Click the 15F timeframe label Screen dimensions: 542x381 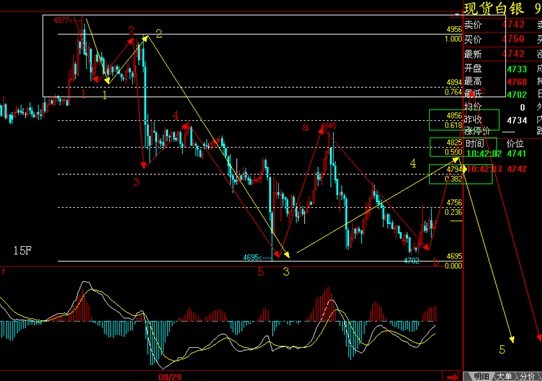coord(23,250)
